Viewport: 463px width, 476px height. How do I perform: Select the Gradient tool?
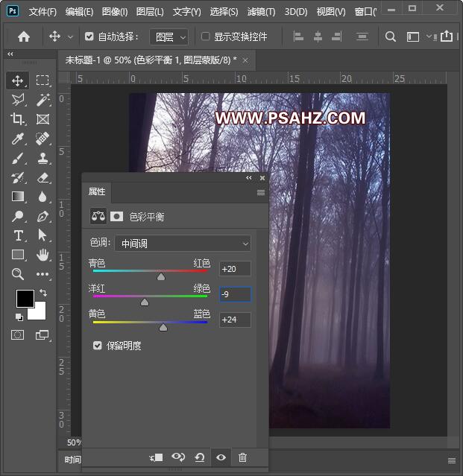click(18, 197)
